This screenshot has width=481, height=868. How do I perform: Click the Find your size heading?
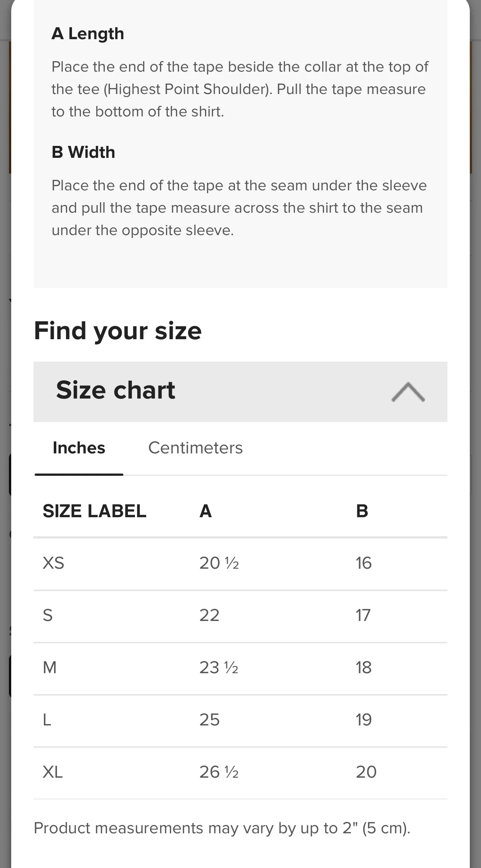(117, 331)
